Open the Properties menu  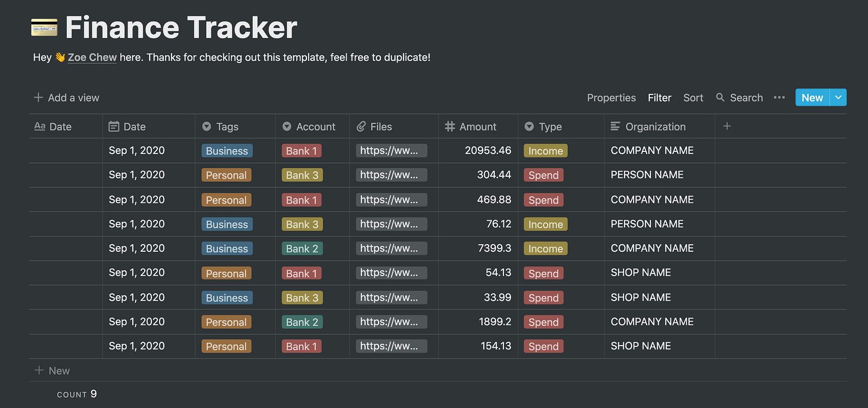pos(611,98)
